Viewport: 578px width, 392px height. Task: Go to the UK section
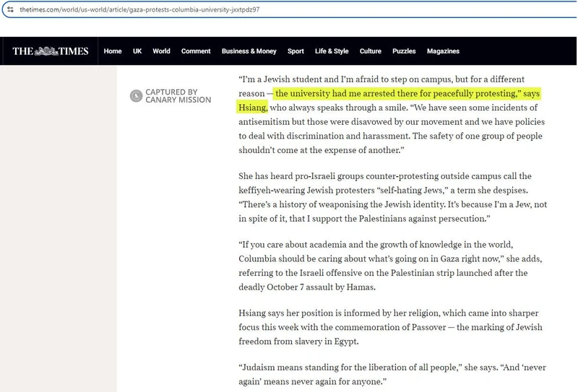pos(137,51)
